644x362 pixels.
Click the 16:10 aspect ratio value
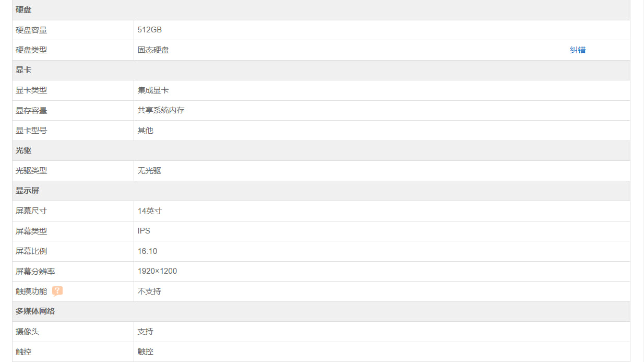[147, 251]
